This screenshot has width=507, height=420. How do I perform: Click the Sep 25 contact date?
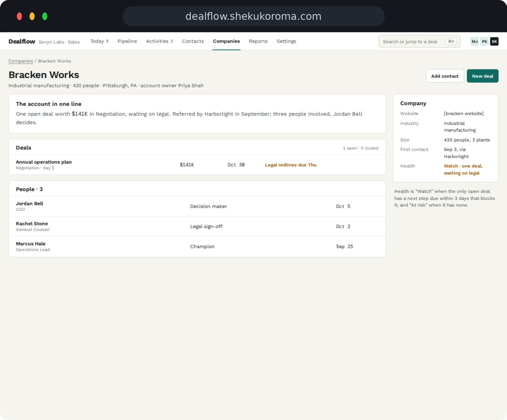pos(344,246)
